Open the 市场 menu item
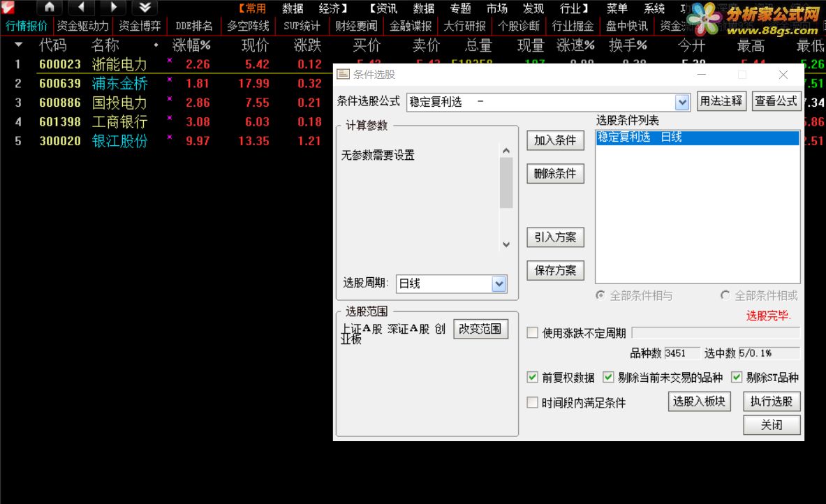This screenshot has height=504, width=826. point(496,8)
